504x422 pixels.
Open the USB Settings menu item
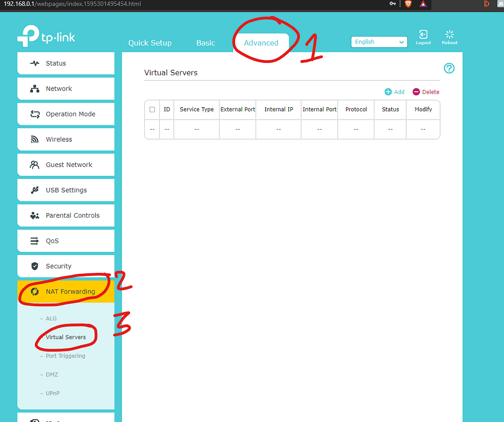click(66, 190)
